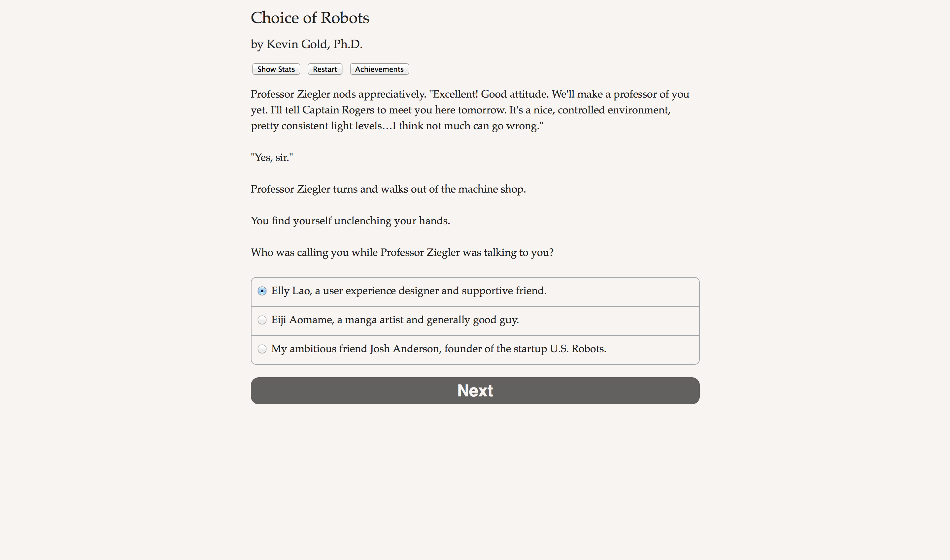Click the "Choice of Robots" title
Screen dimensions: 950x560
(x=310, y=18)
